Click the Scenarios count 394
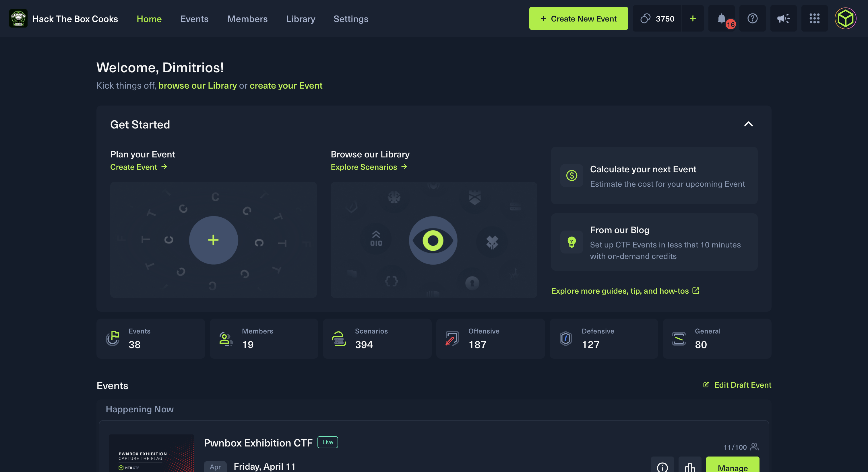The height and width of the screenshot is (472, 868). point(364,344)
